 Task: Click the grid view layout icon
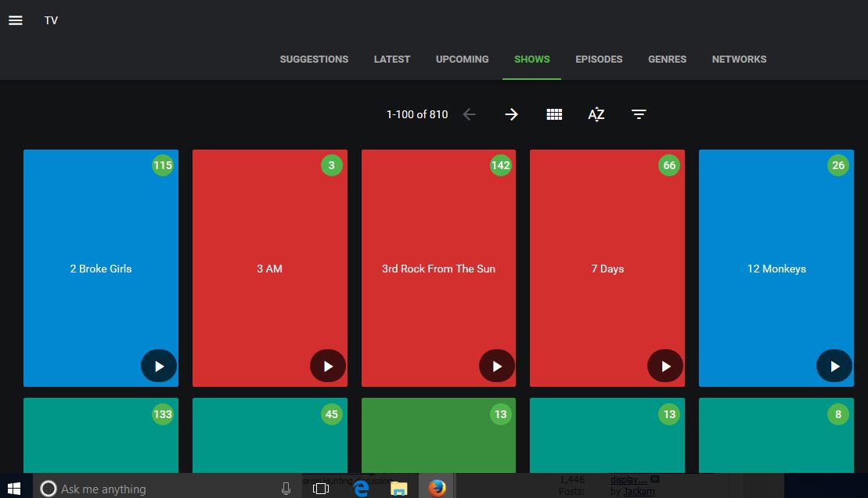pyautogui.click(x=554, y=114)
